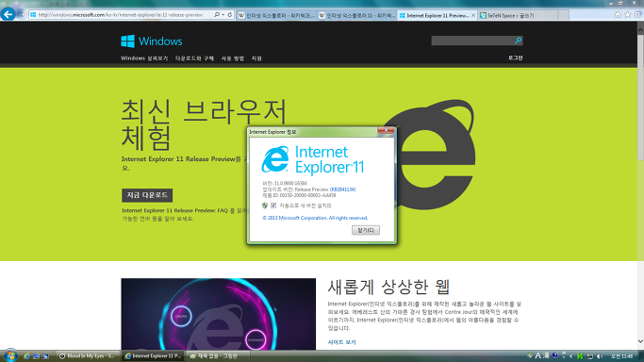Click the Switch Windows quick launch icon
Viewport: 644px width, 362px height.
(x=45, y=356)
